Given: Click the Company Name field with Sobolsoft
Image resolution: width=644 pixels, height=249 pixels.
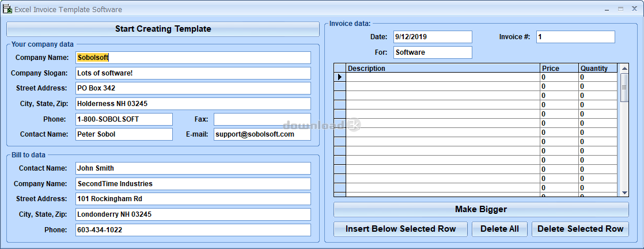Looking at the screenshot, I should [x=193, y=58].
